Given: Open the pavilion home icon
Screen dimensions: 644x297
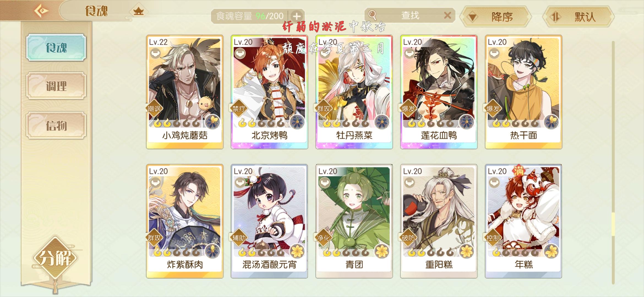Looking at the screenshot, I should point(138,11).
